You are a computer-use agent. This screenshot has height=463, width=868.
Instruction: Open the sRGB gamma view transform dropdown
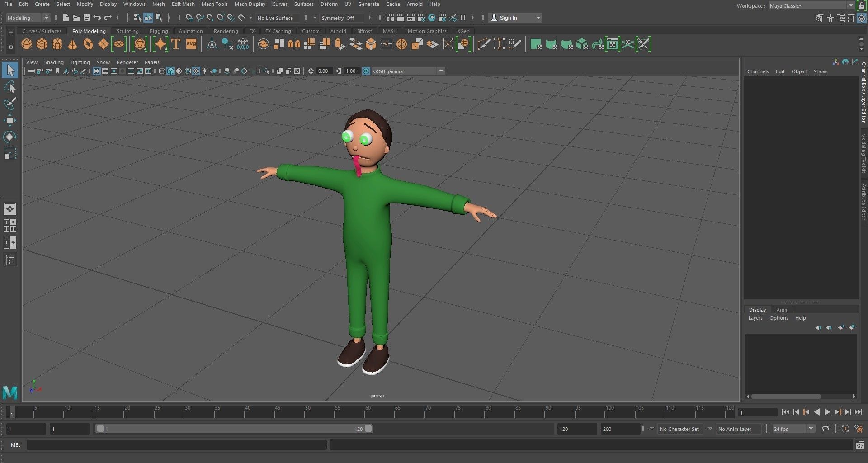408,71
